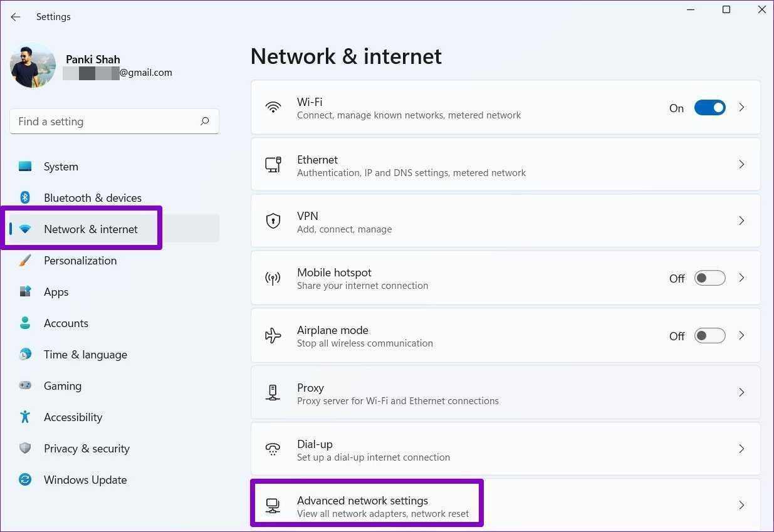Click the Windows Update sync icon
Viewport: 774px width, 532px height.
25,480
